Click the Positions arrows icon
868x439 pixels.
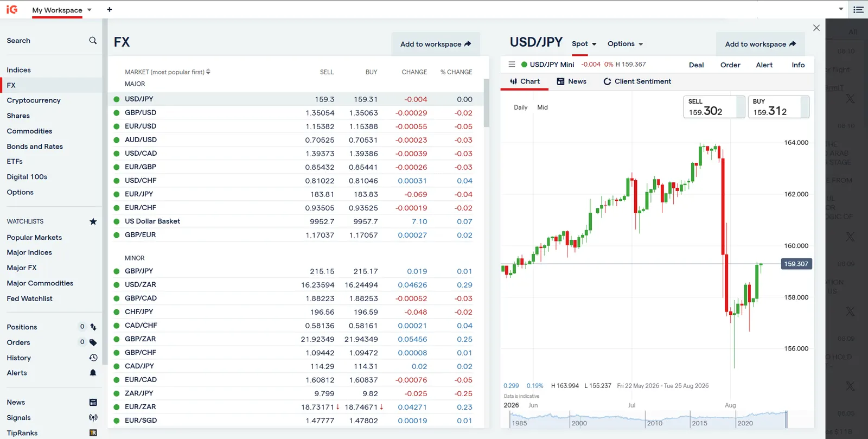pyautogui.click(x=93, y=327)
